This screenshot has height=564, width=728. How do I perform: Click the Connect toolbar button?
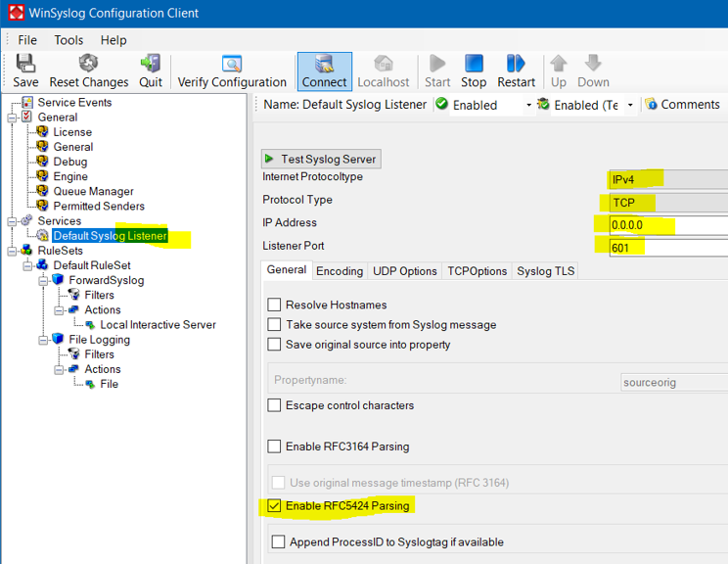point(325,71)
